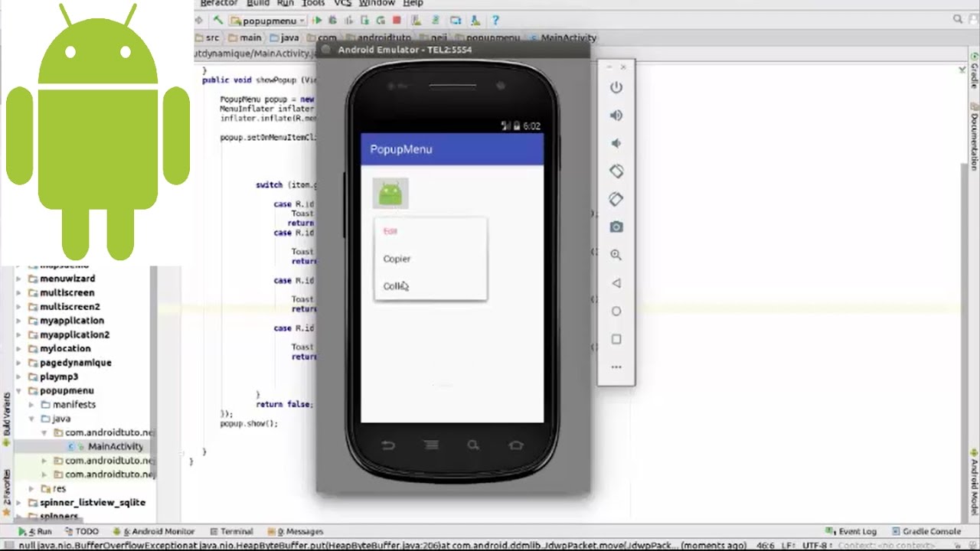Open the TODO tool window tab
The image size is (980, 551).
click(x=81, y=531)
